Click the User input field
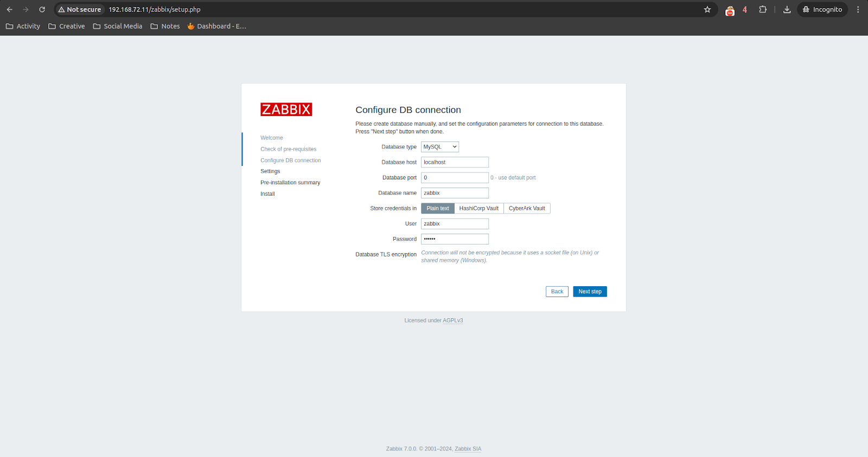 pos(455,224)
